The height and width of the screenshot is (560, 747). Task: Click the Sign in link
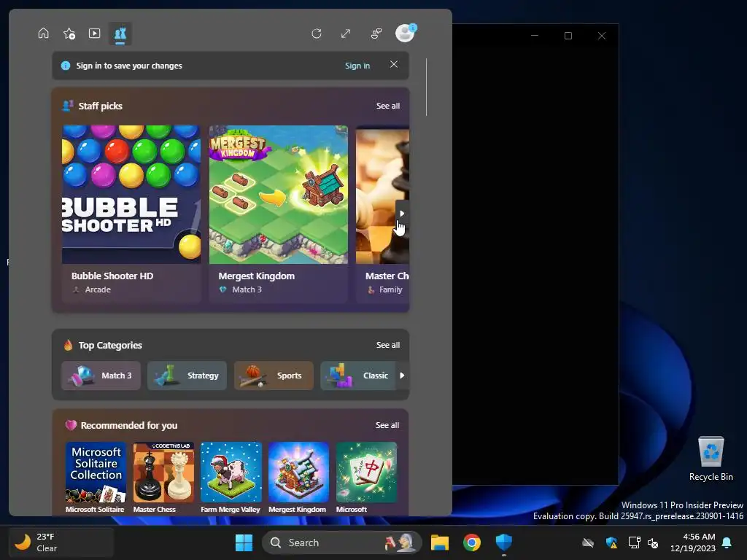click(x=357, y=66)
